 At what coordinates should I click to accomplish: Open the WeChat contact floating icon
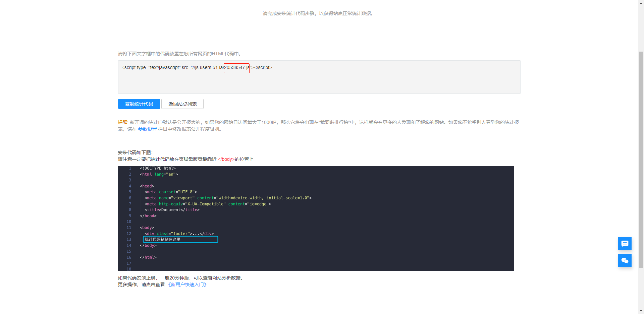(x=625, y=260)
